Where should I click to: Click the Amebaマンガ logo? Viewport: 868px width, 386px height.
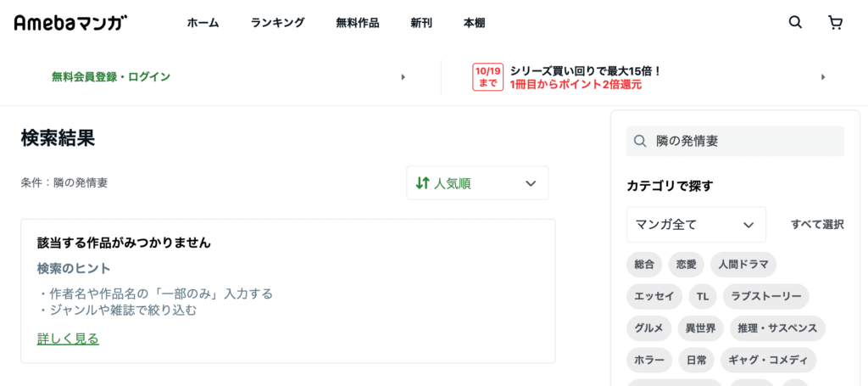[x=71, y=23]
